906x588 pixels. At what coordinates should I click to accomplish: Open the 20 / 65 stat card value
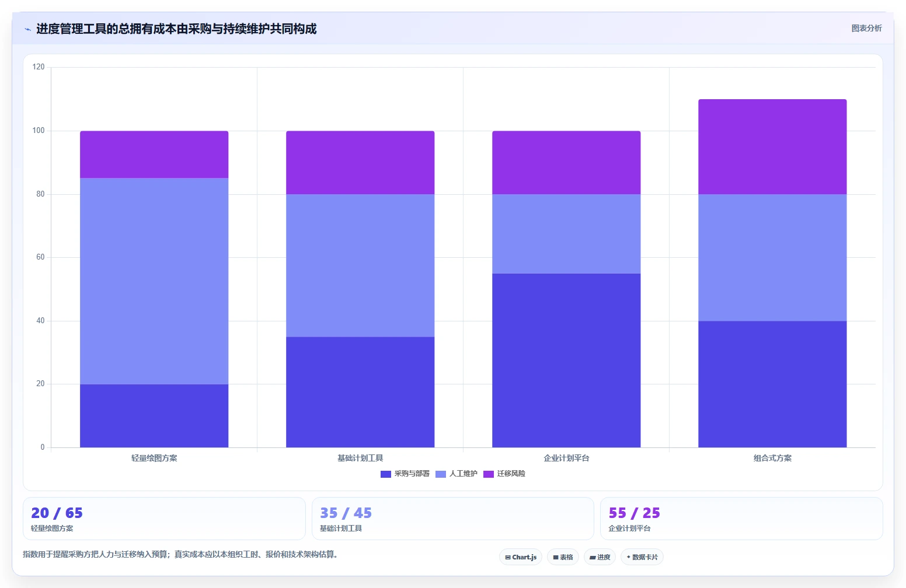(x=57, y=513)
